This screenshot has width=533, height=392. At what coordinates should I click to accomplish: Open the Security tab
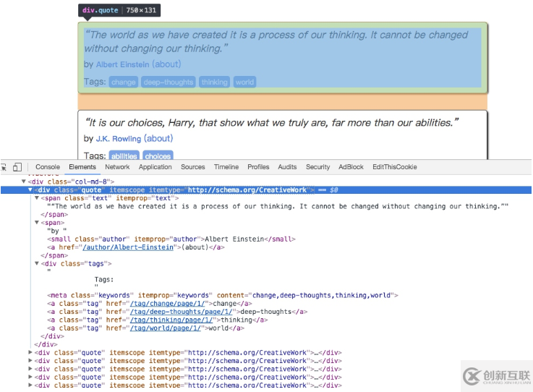click(x=317, y=167)
